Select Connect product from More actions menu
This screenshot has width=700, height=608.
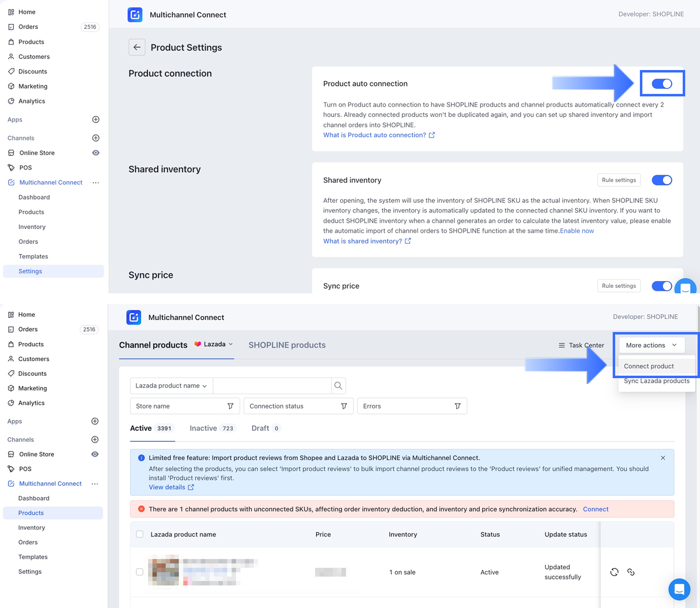point(657,366)
